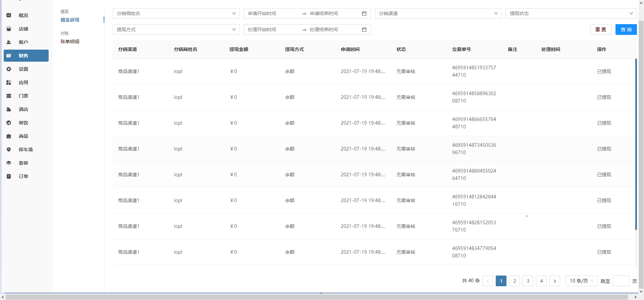
Task: Click the 客户 customer icon in sidebar
Action: (x=9, y=42)
